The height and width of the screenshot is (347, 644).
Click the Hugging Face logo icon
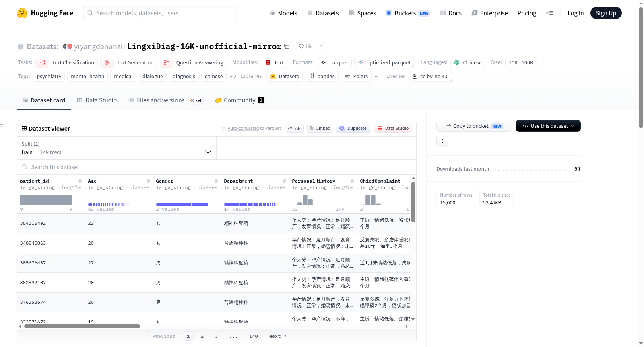22,13
